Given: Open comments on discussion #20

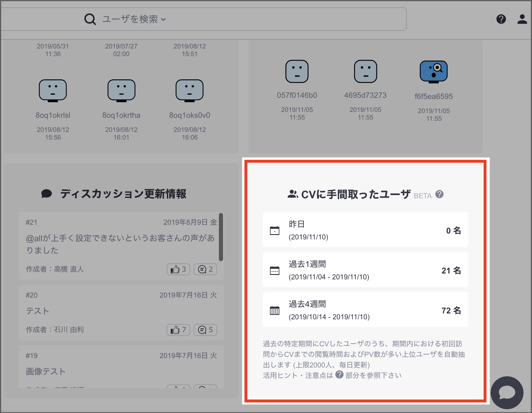Looking at the screenshot, I should point(205,330).
